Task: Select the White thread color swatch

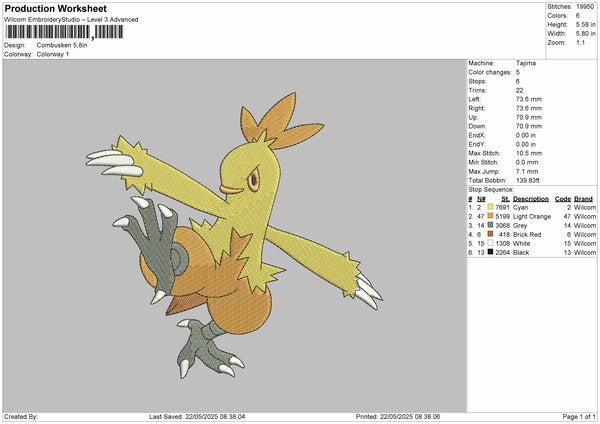Action: [490, 243]
